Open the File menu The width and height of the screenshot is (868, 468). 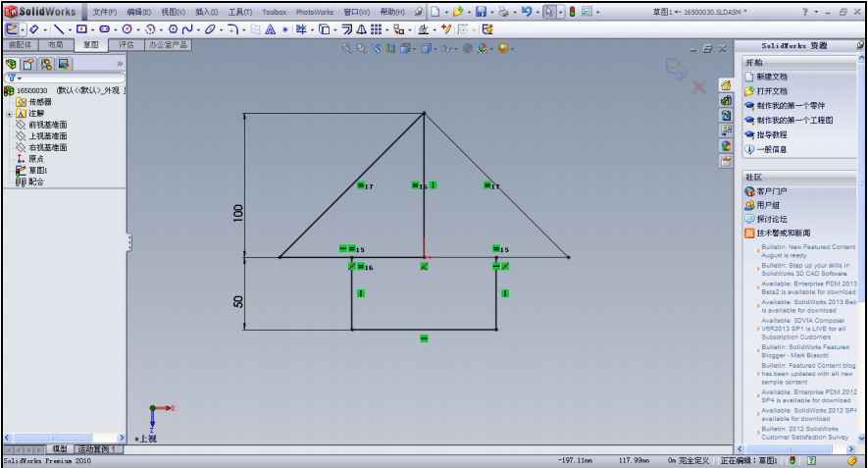[104, 12]
